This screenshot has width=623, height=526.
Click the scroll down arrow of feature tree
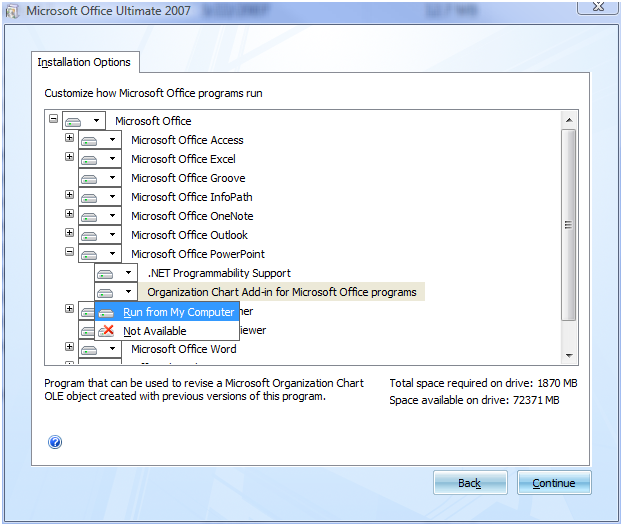569,356
